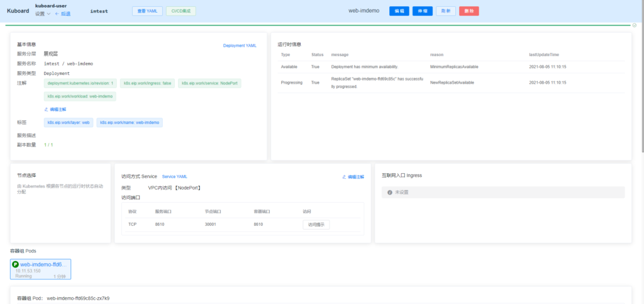
Task: Click the green P pod status icon
Action: 16,264
